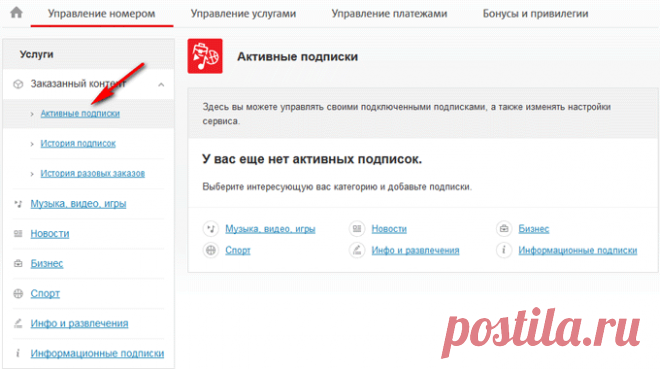Open Новости in sidebar
Image resolution: width=660 pixels, height=369 pixels.
(x=50, y=234)
